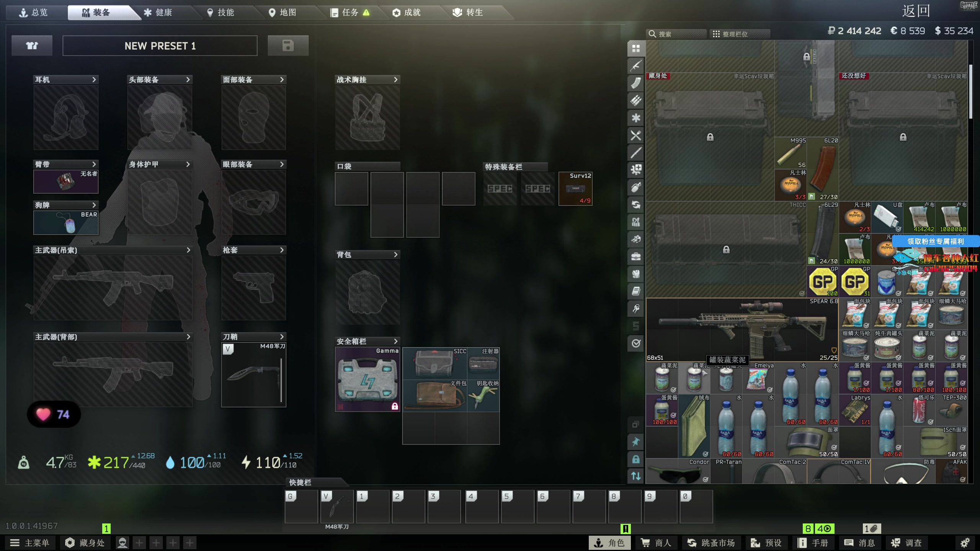Viewport: 980px width, 551px height.
Task: Switch to the 健康 tab
Action: click(158, 13)
